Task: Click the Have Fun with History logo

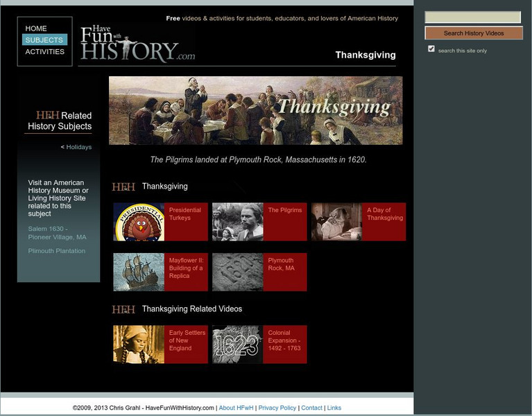Action: pyautogui.click(x=138, y=44)
